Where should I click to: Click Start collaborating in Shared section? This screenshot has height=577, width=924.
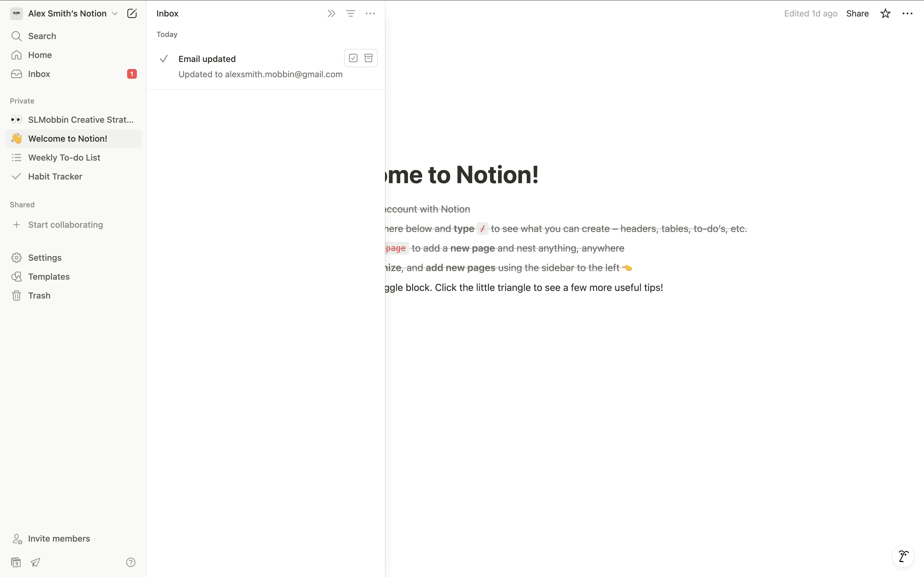tap(65, 225)
